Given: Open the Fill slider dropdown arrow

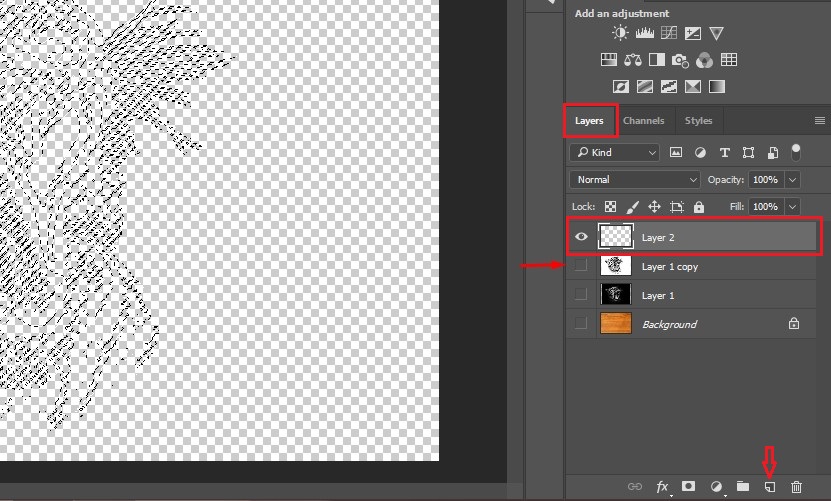Looking at the screenshot, I should [x=792, y=207].
